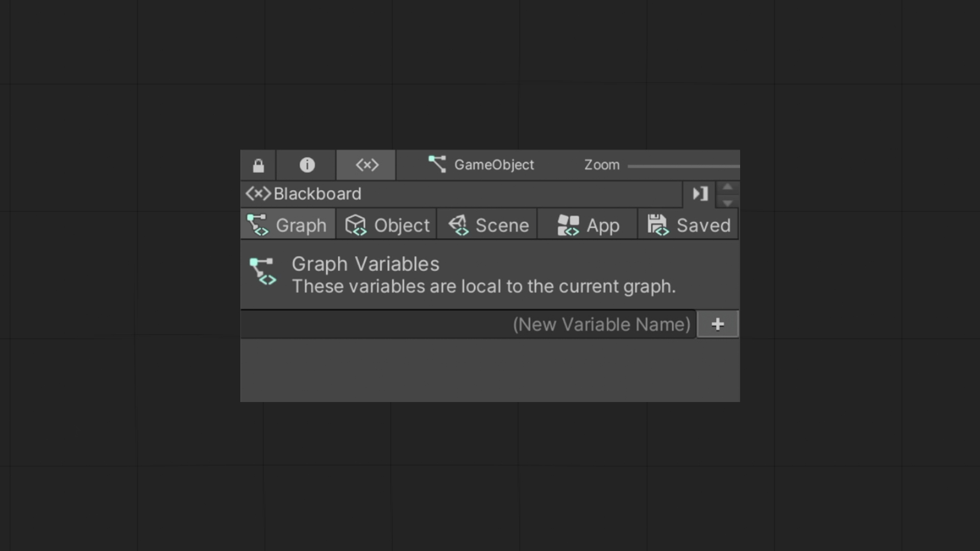The image size is (980, 551).
Task: Click the GameObject graph icon
Action: 438,164
